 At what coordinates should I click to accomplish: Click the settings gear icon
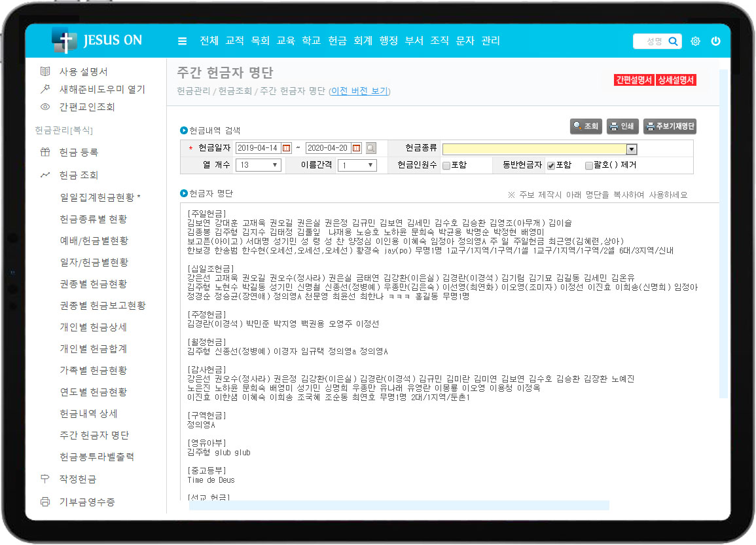[x=695, y=41]
